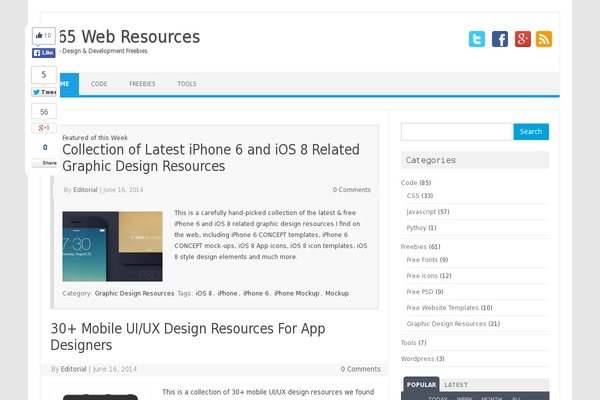600x400 pixels.
Task: Select the Wordpress (3) category
Action: 422,359
